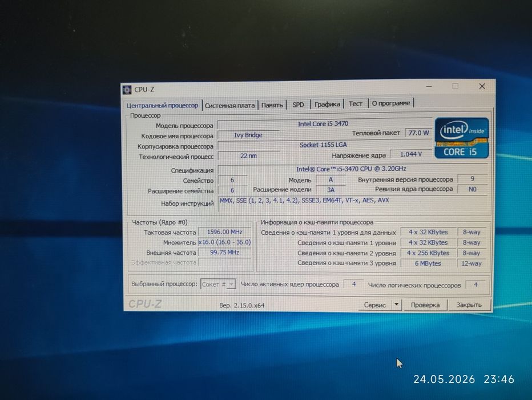Open the Центральный процессор tab
532x400 pixels.
[162, 105]
